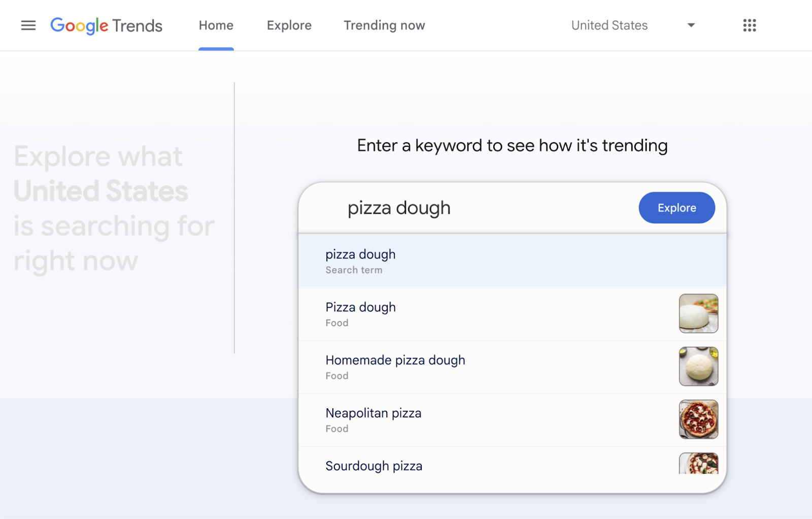812x519 pixels.
Task: Select the highlighted hamburger menu lines icon
Action: point(28,25)
